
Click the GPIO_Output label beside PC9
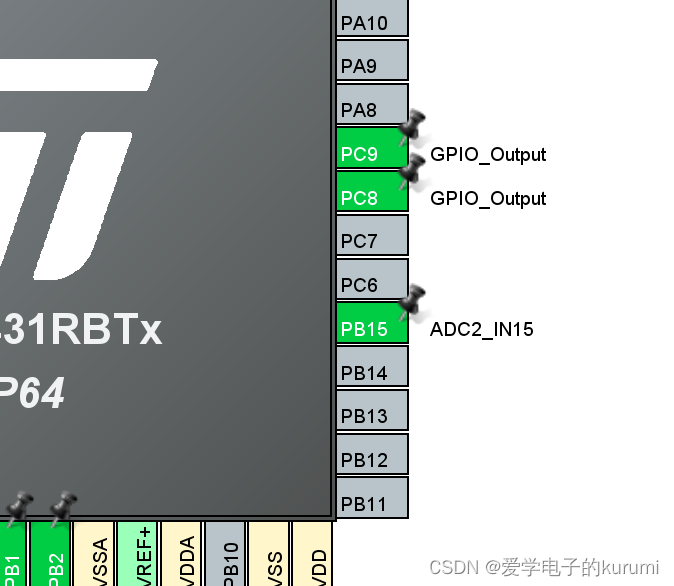488,155
